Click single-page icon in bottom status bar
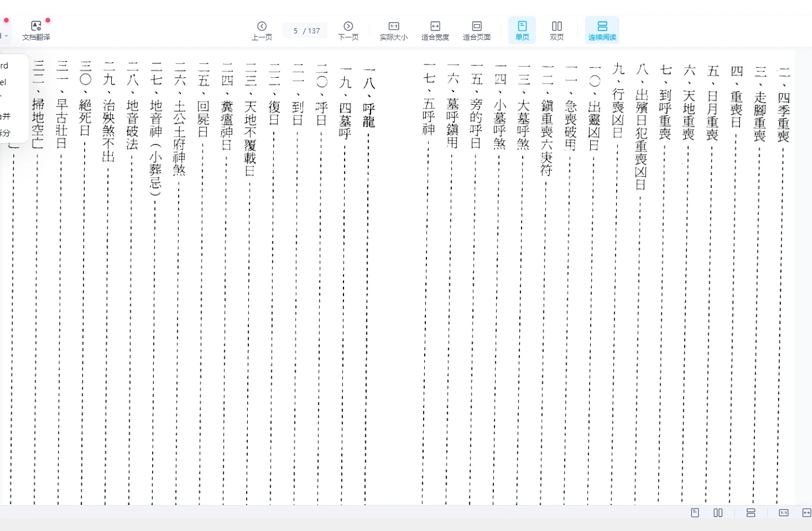812x531 pixels. (695, 513)
